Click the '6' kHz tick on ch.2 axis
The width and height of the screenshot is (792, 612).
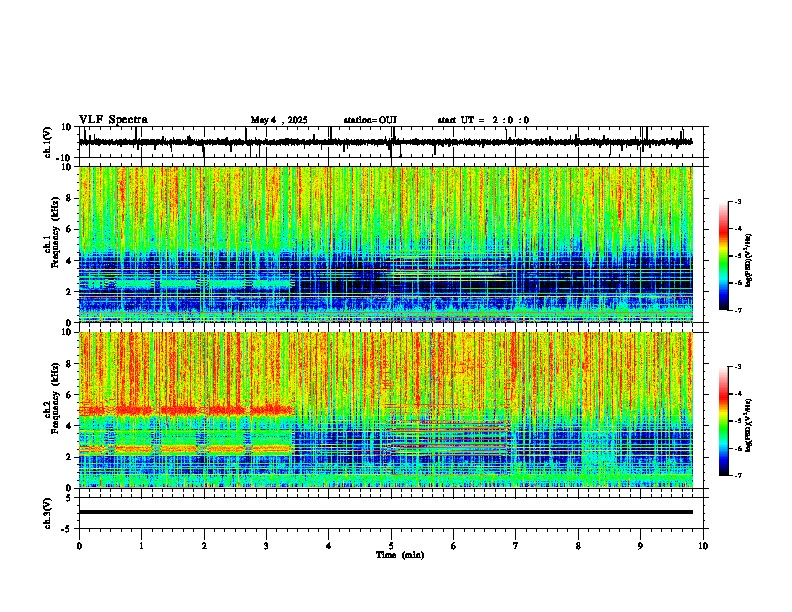(x=70, y=395)
